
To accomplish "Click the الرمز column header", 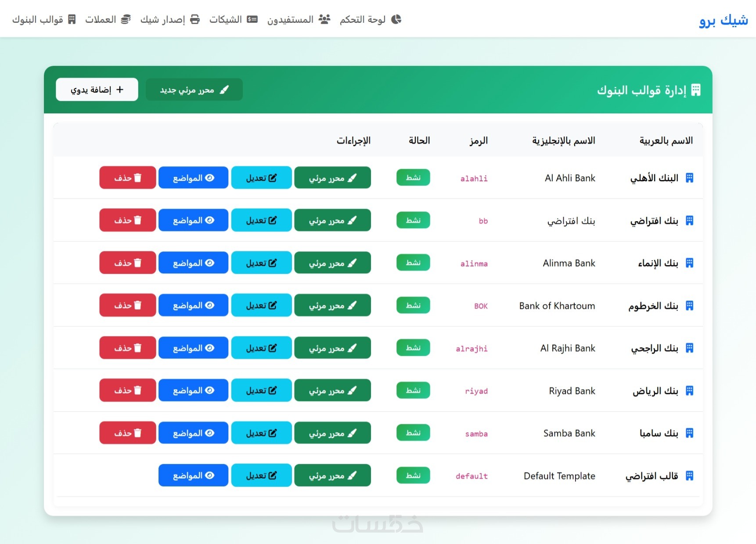I will click(479, 141).
